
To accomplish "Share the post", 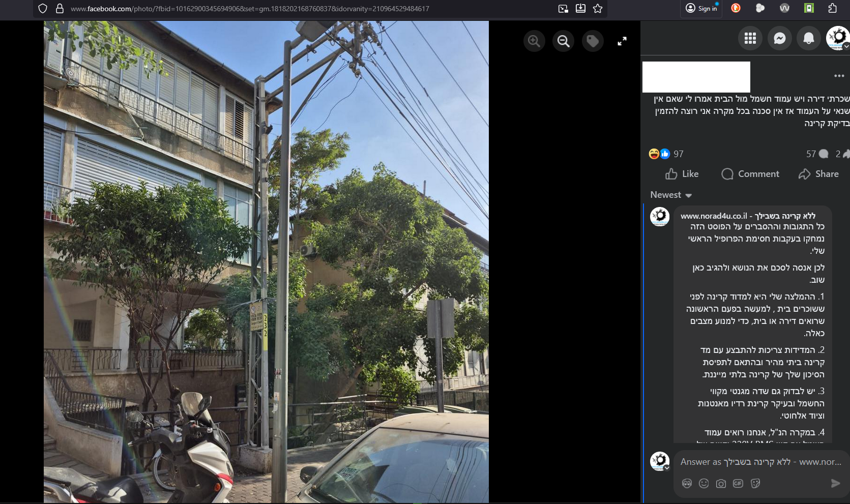I will click(818, 174).
